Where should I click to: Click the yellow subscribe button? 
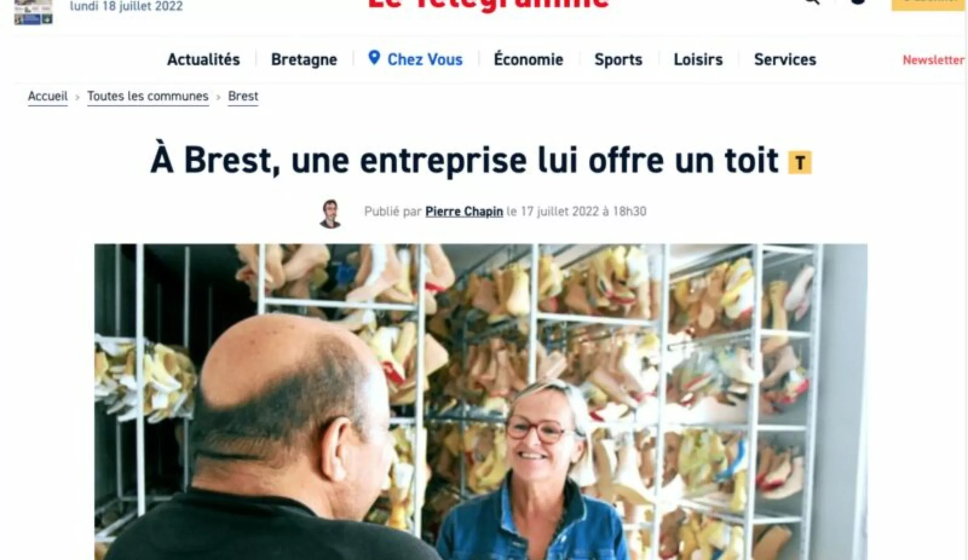928,3
